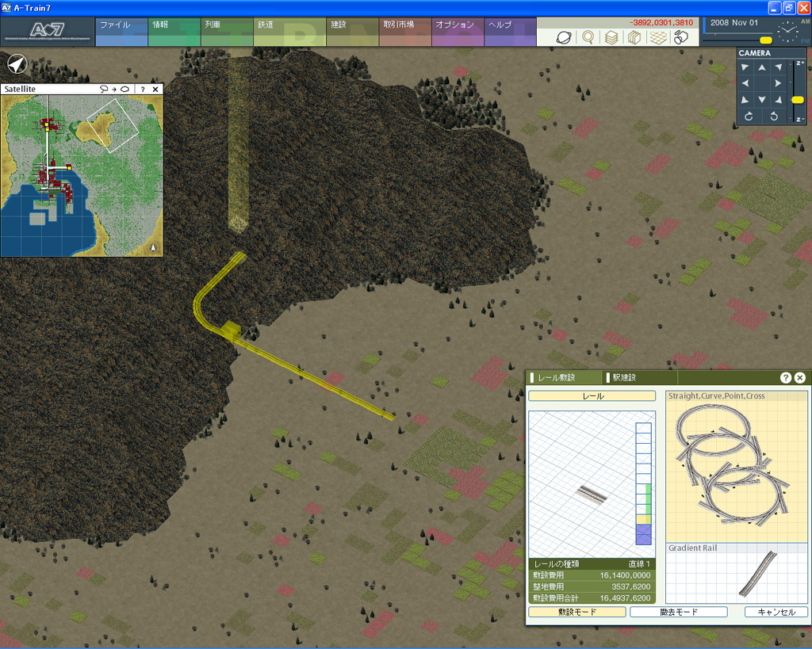Open the 建設 menu
The image size is (812, 649).
click(x=353, y=32)
